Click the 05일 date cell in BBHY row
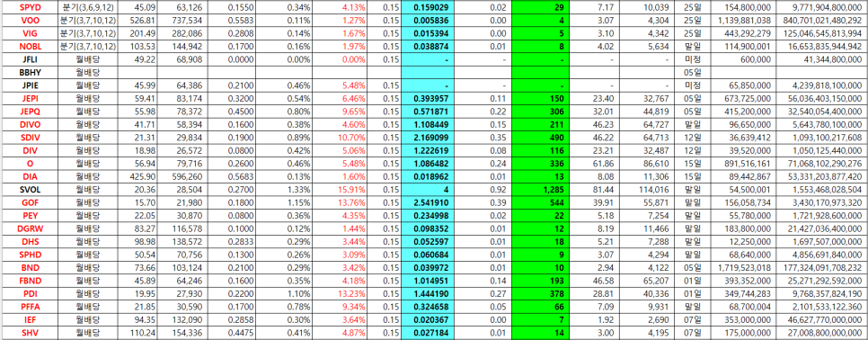 693,72
